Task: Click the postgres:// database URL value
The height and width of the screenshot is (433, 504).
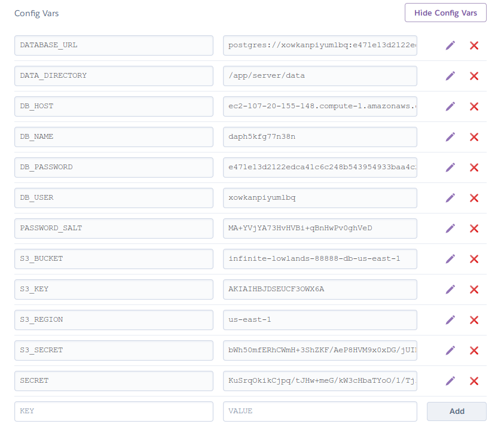Action: tap(320, 45)
